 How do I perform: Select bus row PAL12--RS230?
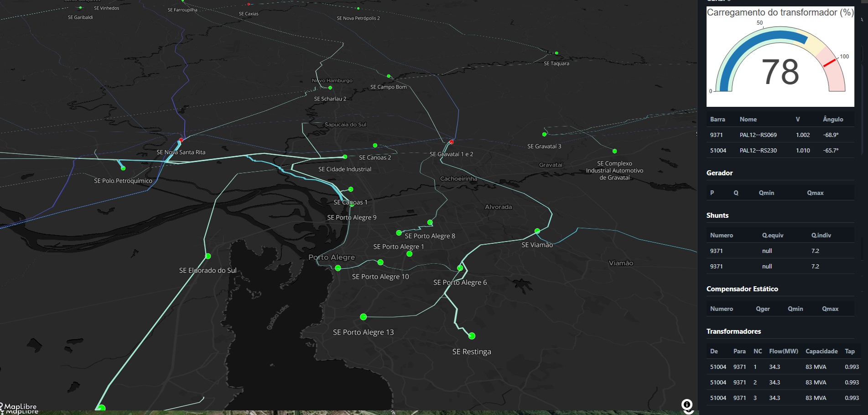(780, 150)
